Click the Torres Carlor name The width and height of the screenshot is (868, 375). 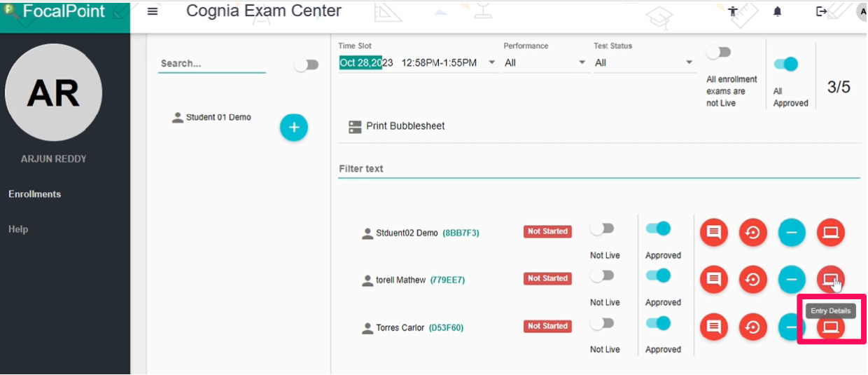click(x=400, y=327)
